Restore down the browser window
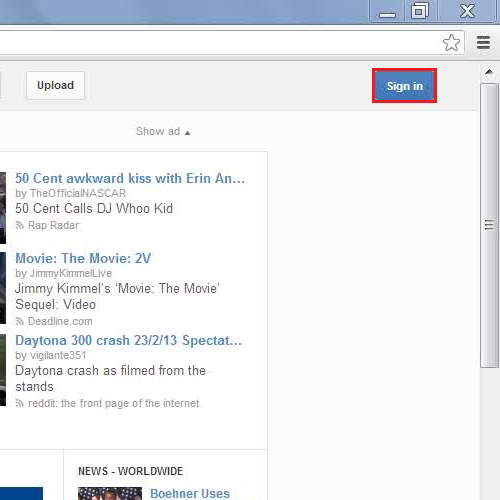Screen dimensions: 500x500 [x=420, y=12]
